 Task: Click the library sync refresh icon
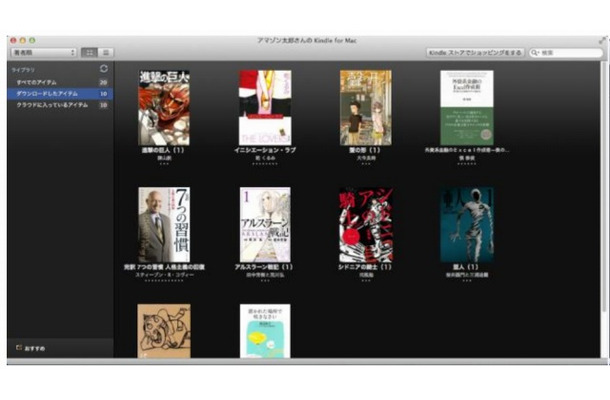(x=103, y=69)
